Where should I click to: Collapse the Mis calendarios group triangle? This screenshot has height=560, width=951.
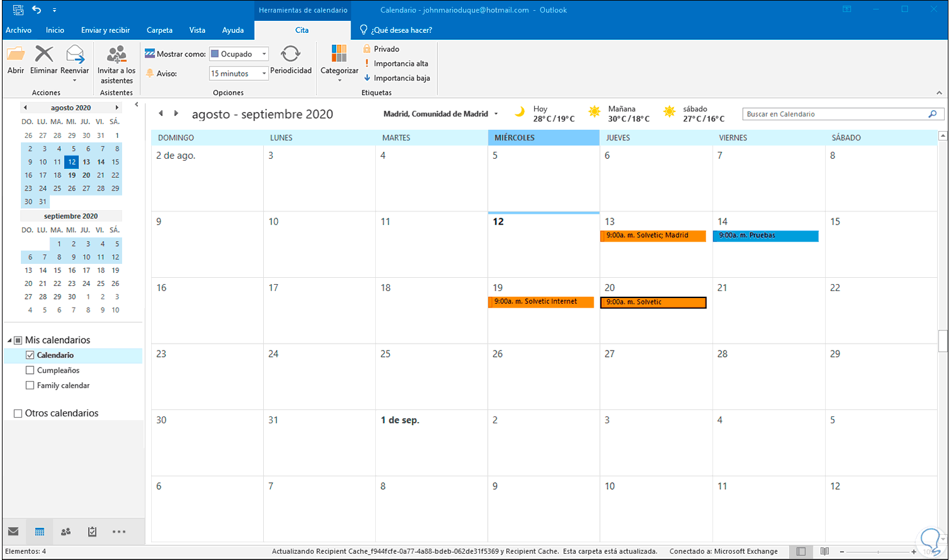[9, 340]
